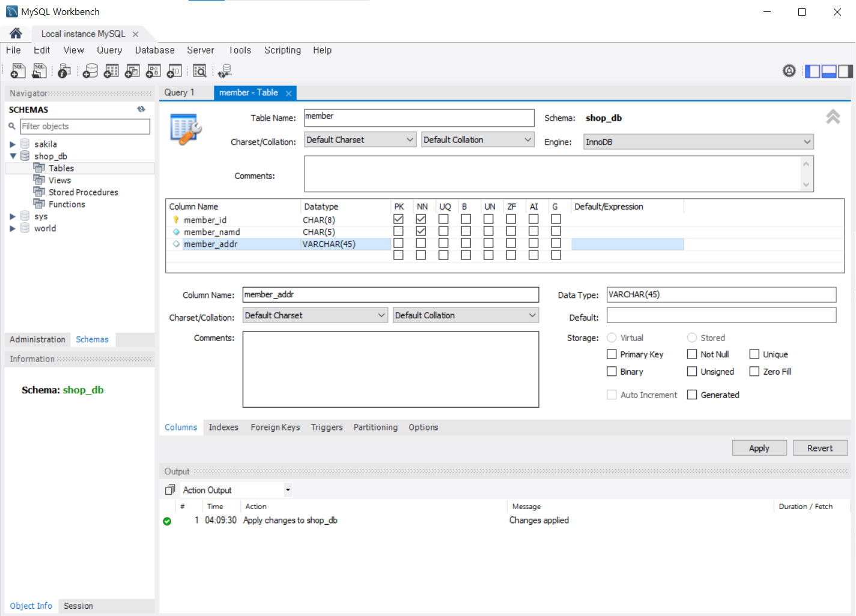Open column Default Collation dropdown

466,315
